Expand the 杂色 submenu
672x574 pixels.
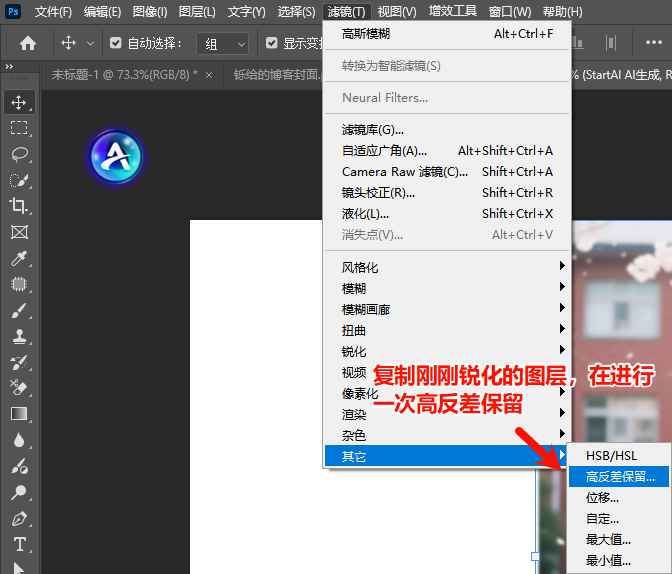pyautogui.click(x=446, y=435)
